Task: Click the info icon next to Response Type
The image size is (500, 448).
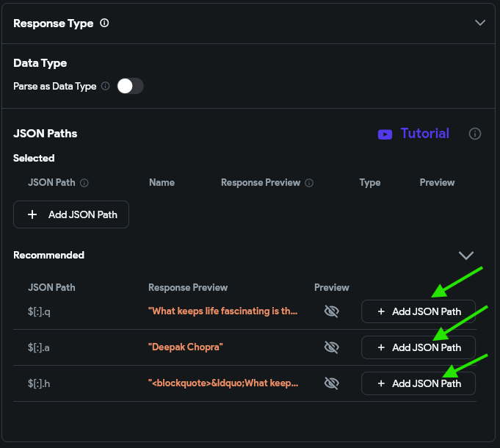Action: pos(104,23)
